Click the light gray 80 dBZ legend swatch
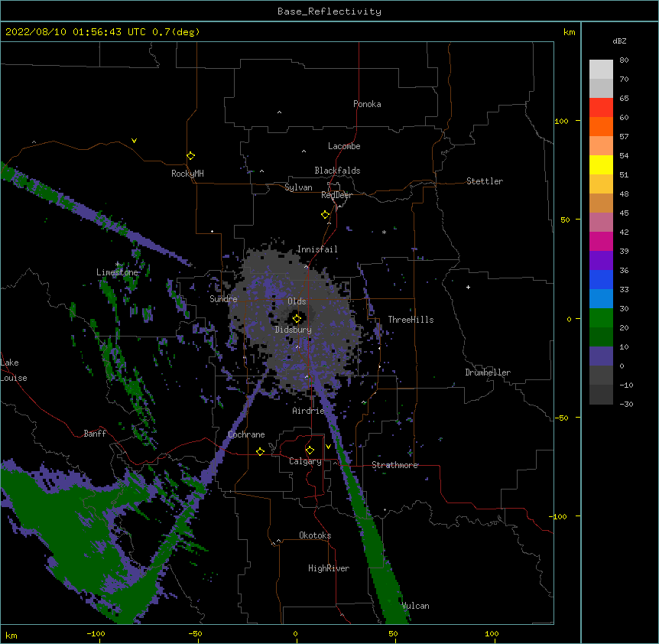This screenshot has width=659, height=644. [601, 70]
